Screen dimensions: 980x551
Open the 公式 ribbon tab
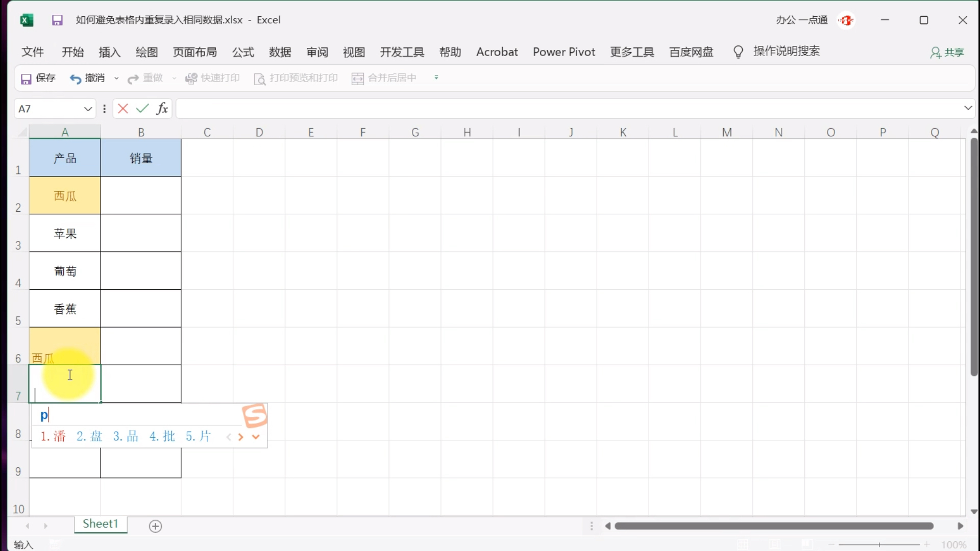[243, 52]
